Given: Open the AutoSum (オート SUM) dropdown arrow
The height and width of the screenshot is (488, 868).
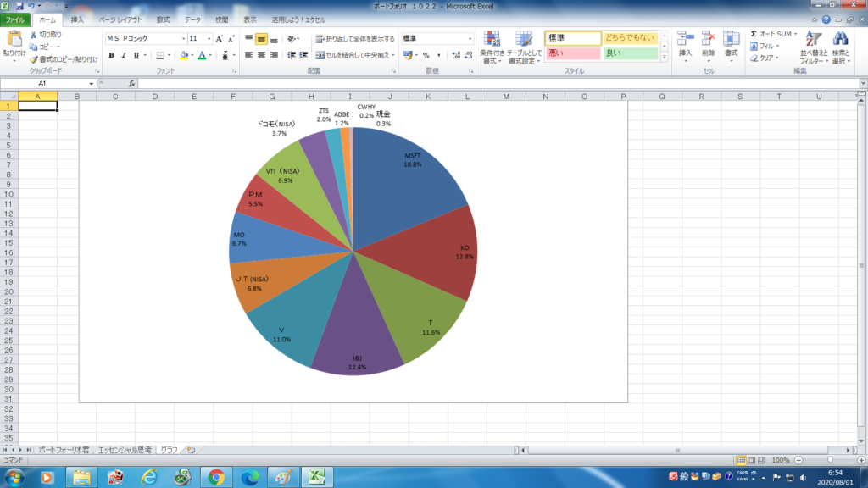Looking at the screenshot, I should click(x=795, y=34).
